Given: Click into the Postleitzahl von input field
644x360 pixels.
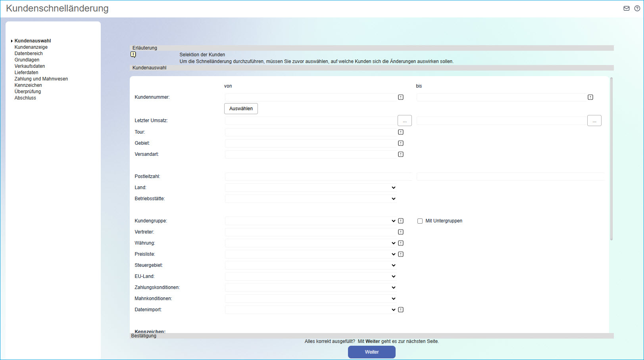Looking at the screenshot, I should tap(318, 176).
